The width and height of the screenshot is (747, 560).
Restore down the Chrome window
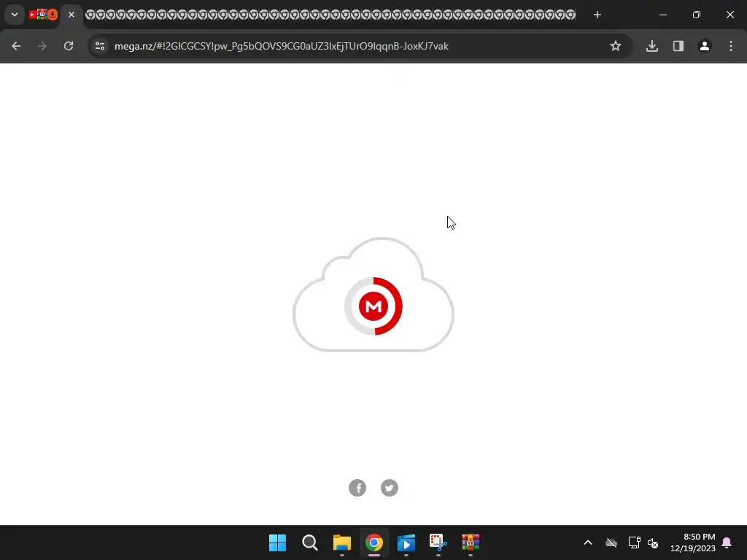[697, 15]
